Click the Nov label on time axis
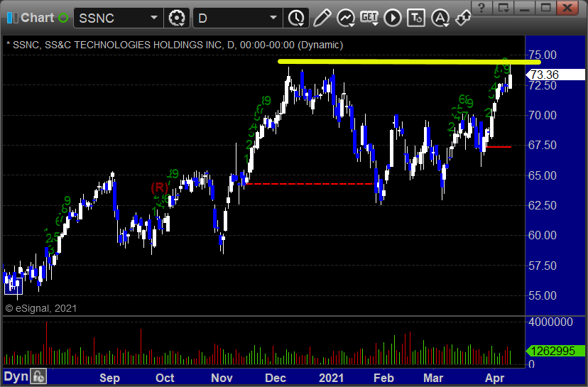This screenshot has height=387, width=588. click(222, 378)
